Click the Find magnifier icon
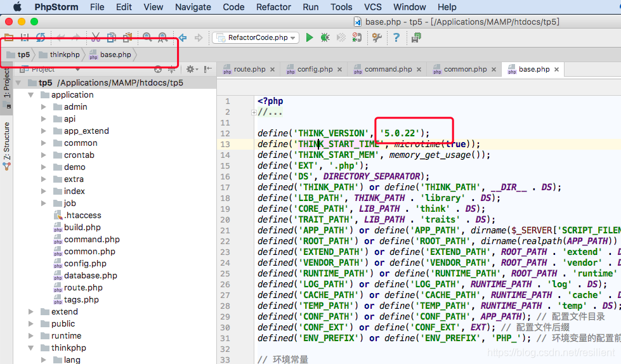 [147, 37]
